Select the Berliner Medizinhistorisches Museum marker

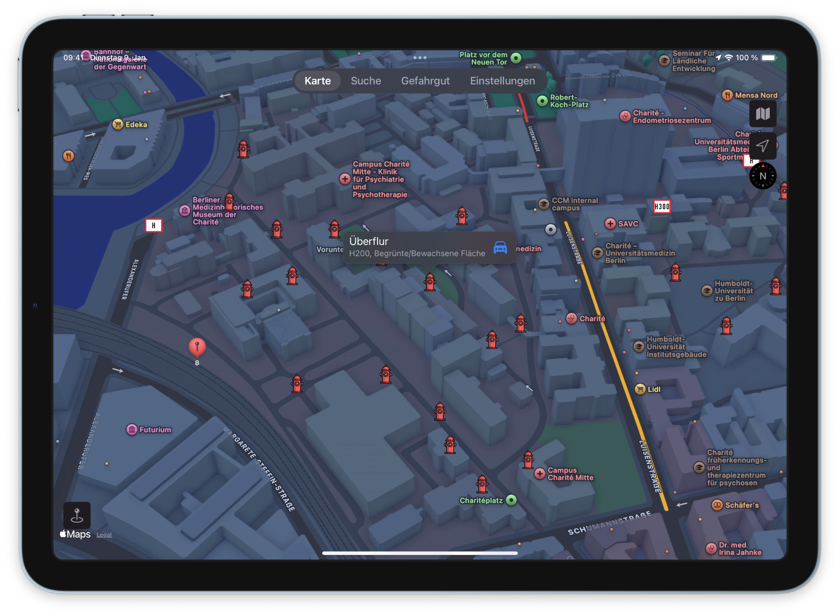click(184, 211)
